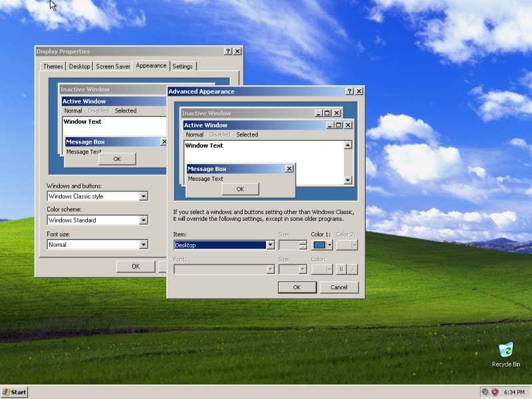
Task: Switch to the Screen Saver tab
Action: (113, 66)
